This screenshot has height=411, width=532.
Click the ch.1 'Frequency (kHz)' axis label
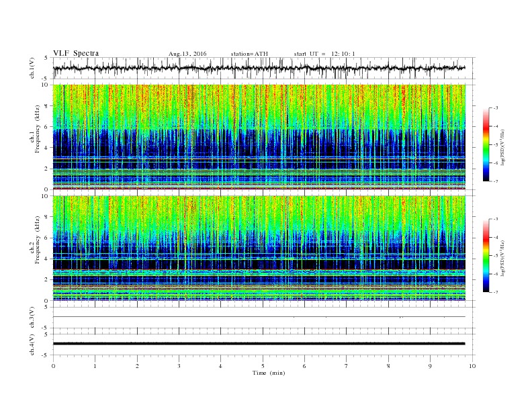coord(38,129)
